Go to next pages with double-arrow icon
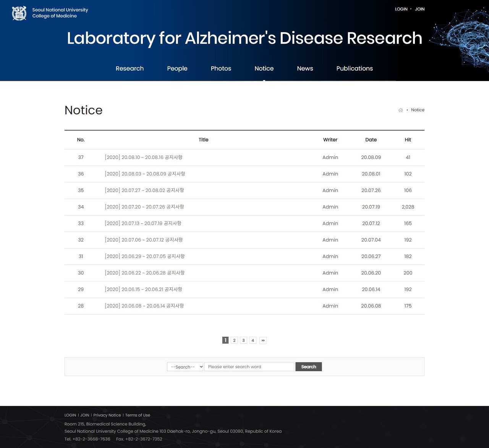The width and height of the screenshot is (489, 448). pos(263,340)
